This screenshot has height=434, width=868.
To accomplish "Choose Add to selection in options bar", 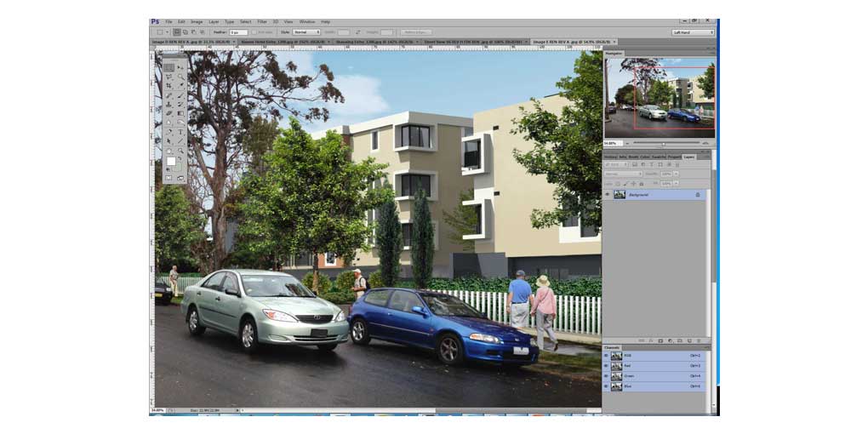I will pos(186,32).
